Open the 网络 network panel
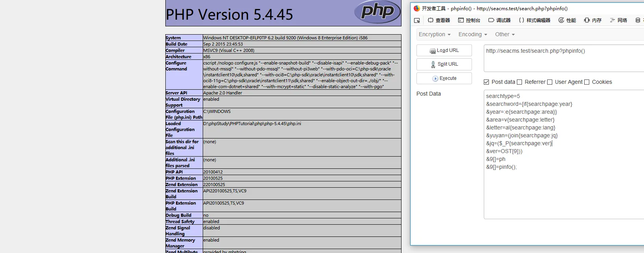Viewport: 644px width, 253px height. click(x=618, y=20)
